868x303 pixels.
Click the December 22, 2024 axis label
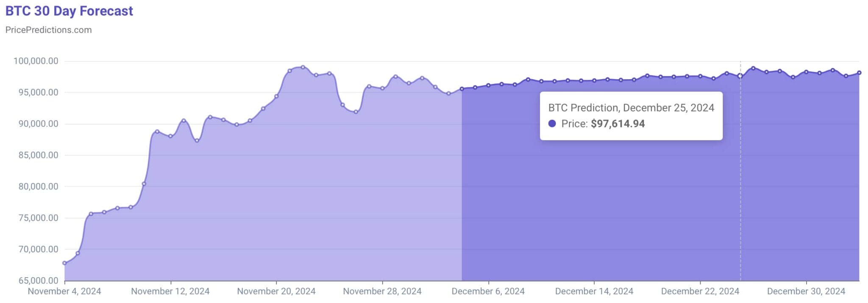tap(700, 292)
